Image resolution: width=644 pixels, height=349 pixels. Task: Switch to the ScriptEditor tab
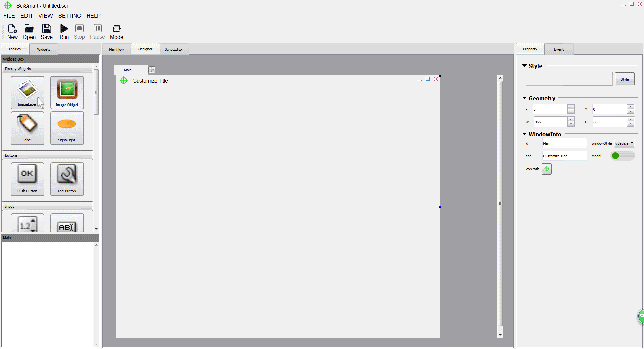point(174,49)
